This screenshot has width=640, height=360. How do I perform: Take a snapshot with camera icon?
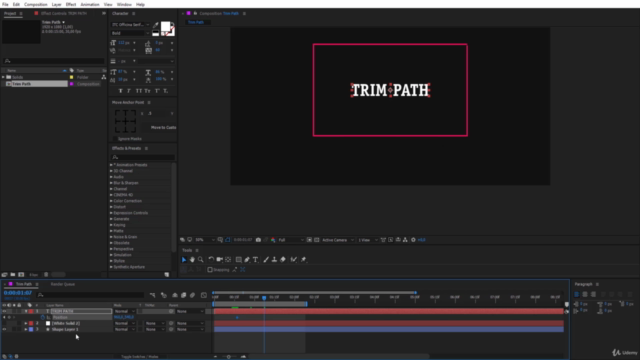[x=258, y=240]
